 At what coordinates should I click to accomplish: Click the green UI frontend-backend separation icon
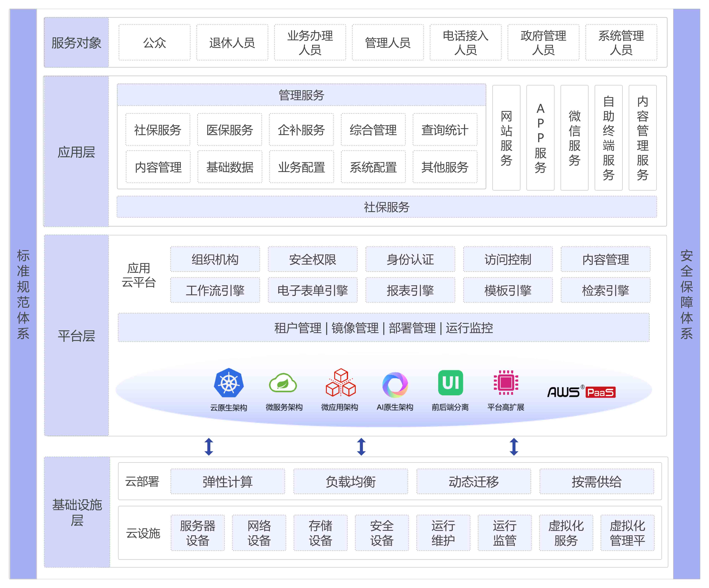point(450,383)
